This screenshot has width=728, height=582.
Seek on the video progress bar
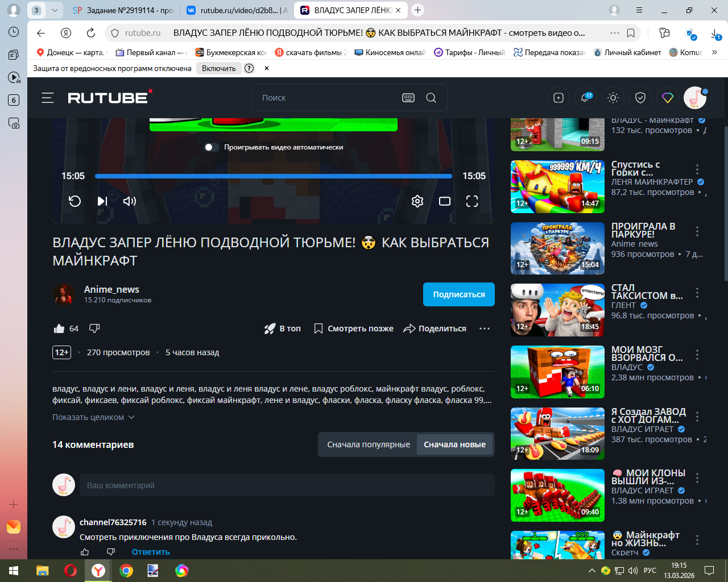pos(274,176)
